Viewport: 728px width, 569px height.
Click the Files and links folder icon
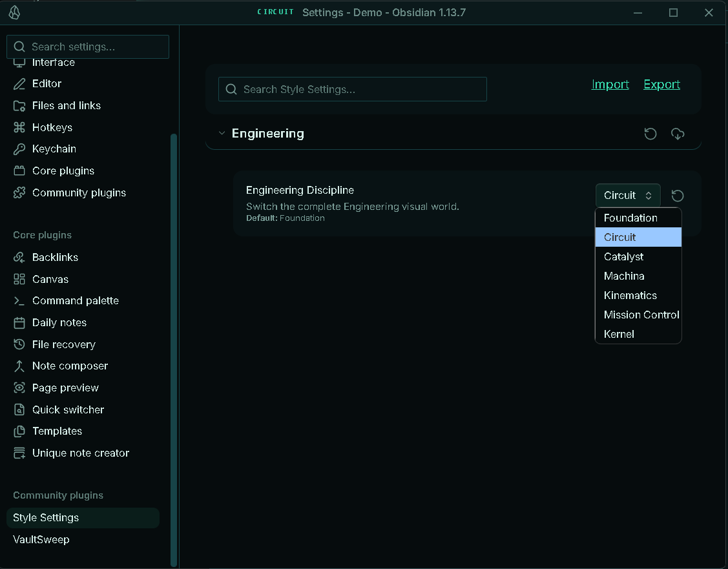click(19, 106)
